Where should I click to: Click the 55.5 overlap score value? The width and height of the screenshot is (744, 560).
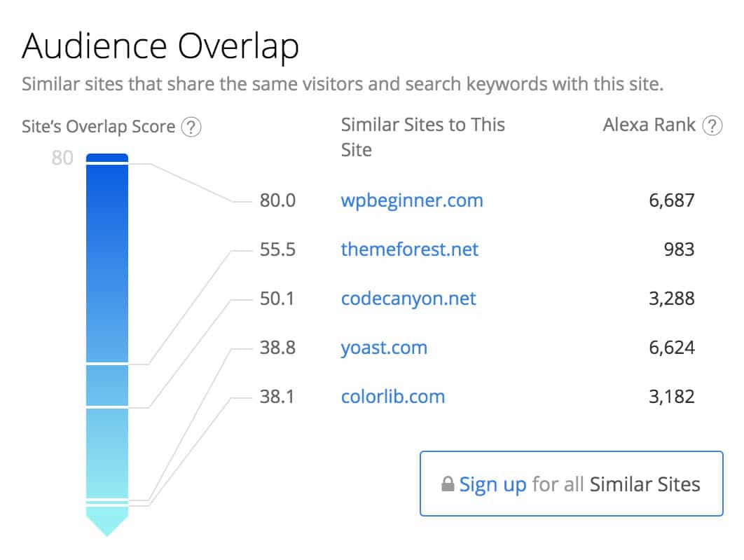coord(277,249)
